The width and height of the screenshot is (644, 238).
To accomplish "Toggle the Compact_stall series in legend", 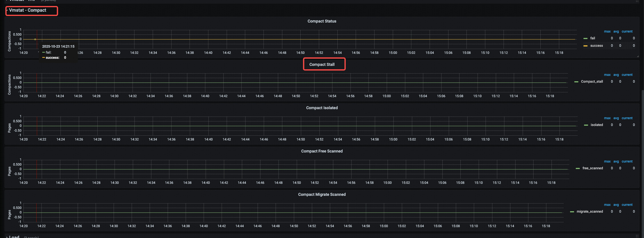I will point(592,82).
